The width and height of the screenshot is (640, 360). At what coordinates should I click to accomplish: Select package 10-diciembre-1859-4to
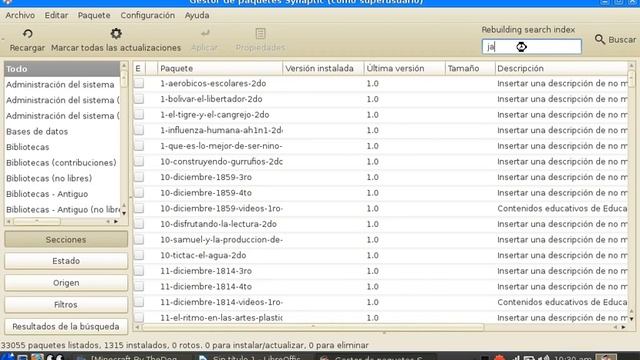(206, 193)
